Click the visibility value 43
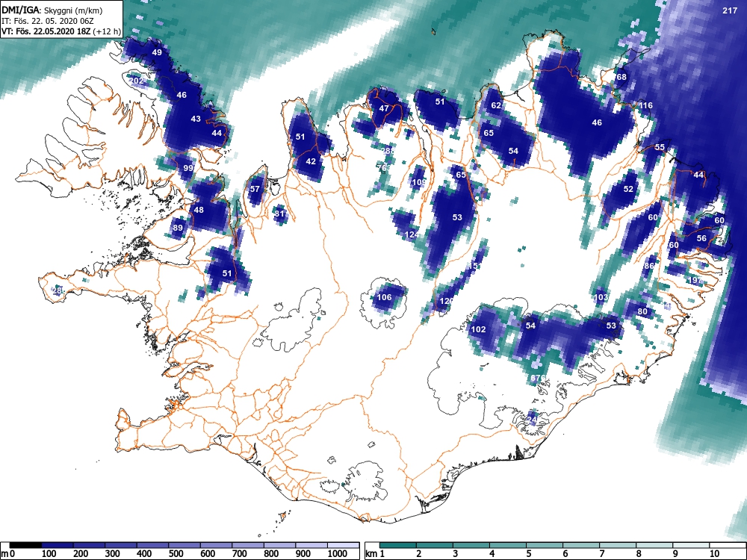This screenshot has height=560, width=747. tap(196, 119)
